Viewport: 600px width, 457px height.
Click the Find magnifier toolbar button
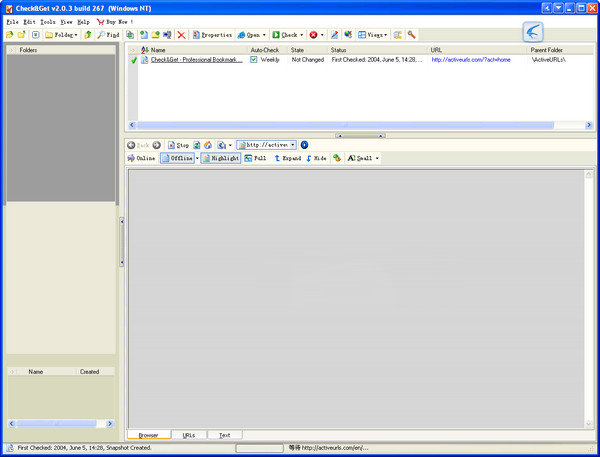point(108,35)
